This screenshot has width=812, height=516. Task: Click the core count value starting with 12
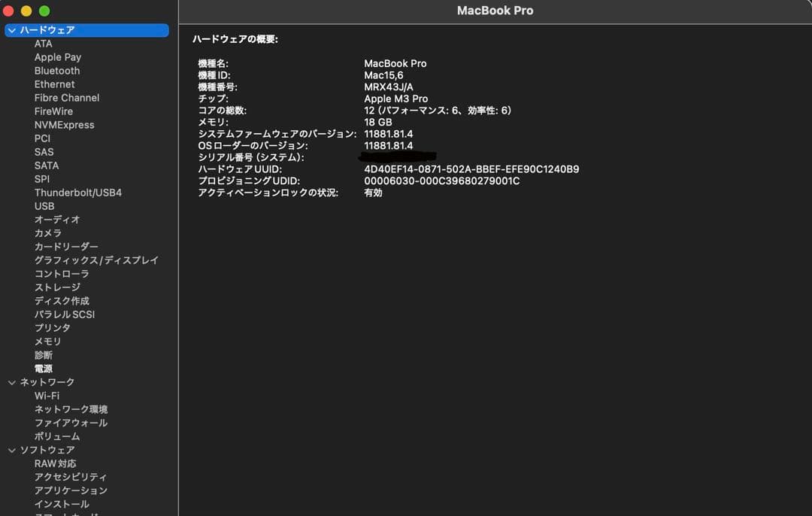pyautogui.click(x=437, y=111)
